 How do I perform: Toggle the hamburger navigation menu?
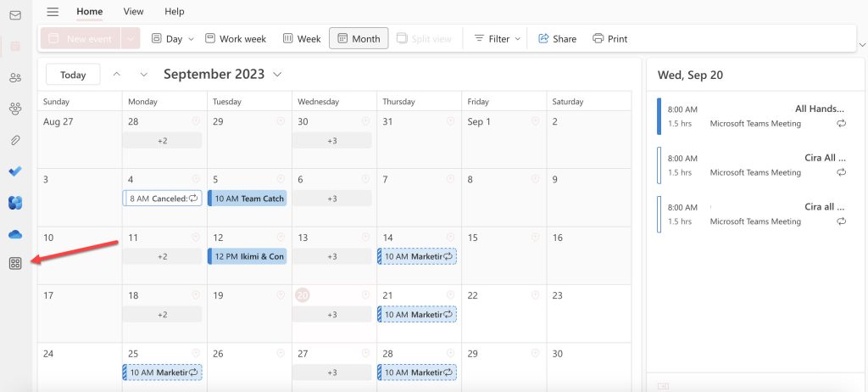tap(53, 12)
